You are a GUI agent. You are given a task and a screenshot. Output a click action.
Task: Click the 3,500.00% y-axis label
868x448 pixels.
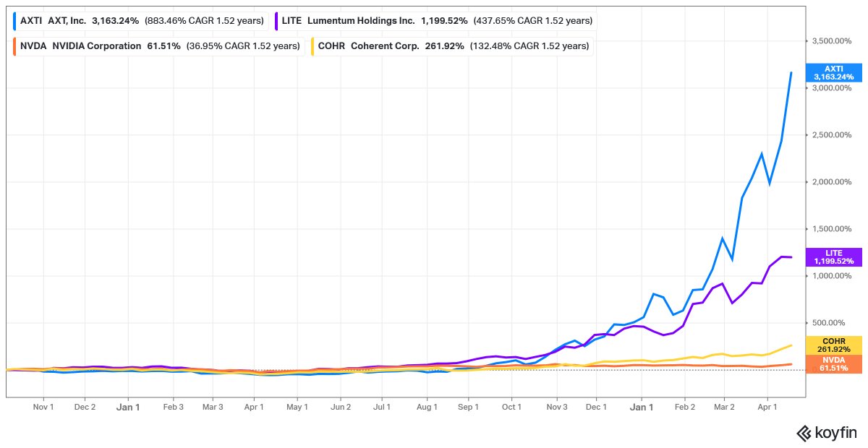[833, 41]
